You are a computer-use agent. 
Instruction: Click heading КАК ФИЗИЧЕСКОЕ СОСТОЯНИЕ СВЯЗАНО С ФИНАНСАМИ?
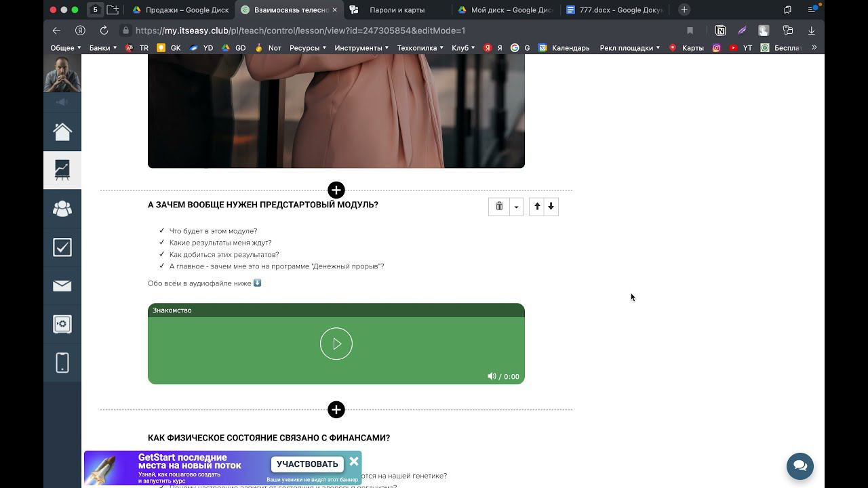269,438
